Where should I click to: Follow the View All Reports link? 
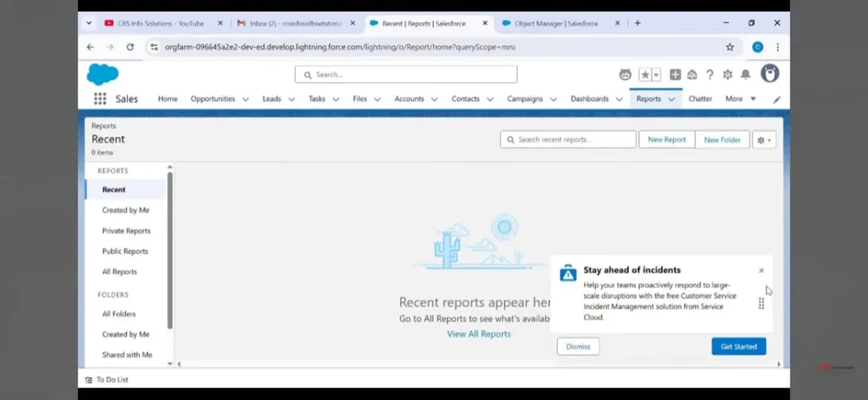[479, 334]
